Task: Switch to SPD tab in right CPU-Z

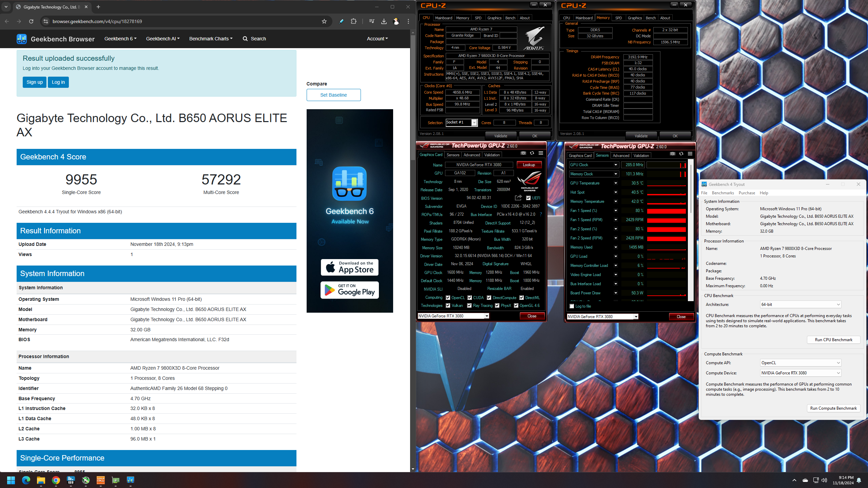Action: pos(619,18)
